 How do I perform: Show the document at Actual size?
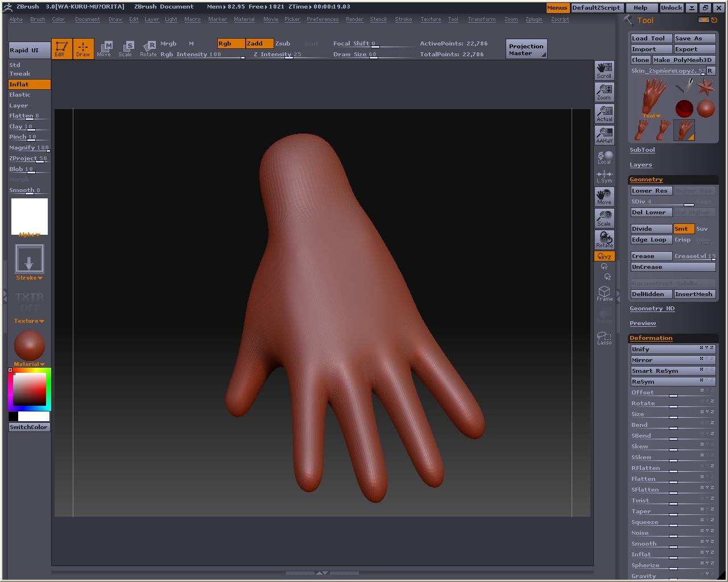coord(604,114)
